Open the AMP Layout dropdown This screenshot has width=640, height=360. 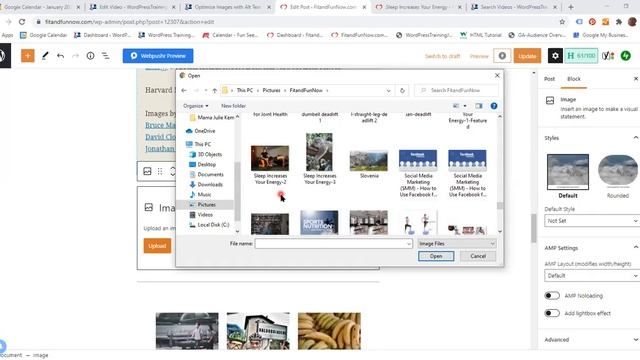click(x=592, y=276)
